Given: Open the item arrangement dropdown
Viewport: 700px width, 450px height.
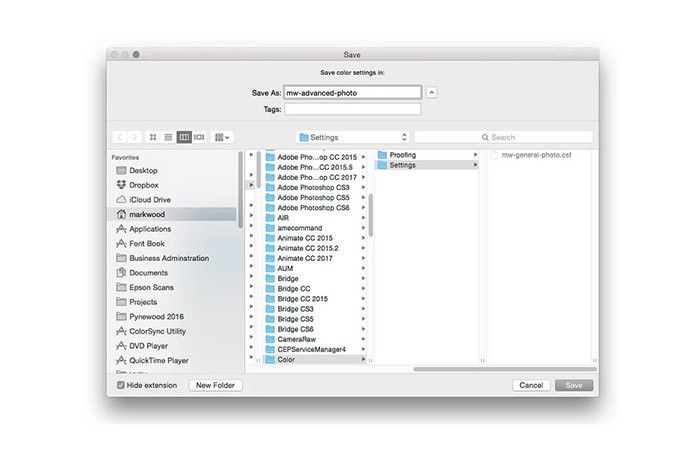Looking at the screenshot, I should tap(222, 137).
